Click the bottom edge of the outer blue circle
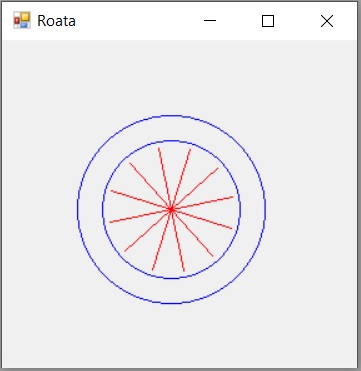Viewport: 361px width, 371px height. click(x=171, y=303)
